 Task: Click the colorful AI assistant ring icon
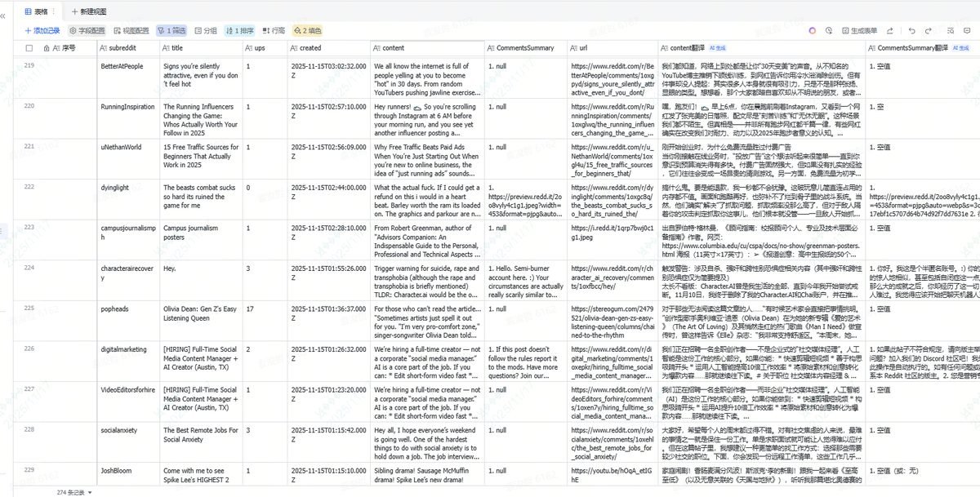point(812,30)
